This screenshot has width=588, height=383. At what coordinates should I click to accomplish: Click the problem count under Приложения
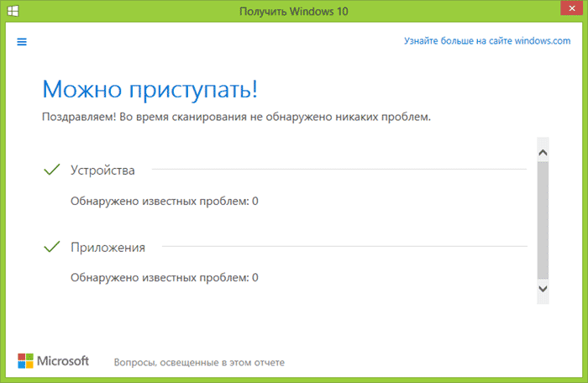click(x=164, y=277)
